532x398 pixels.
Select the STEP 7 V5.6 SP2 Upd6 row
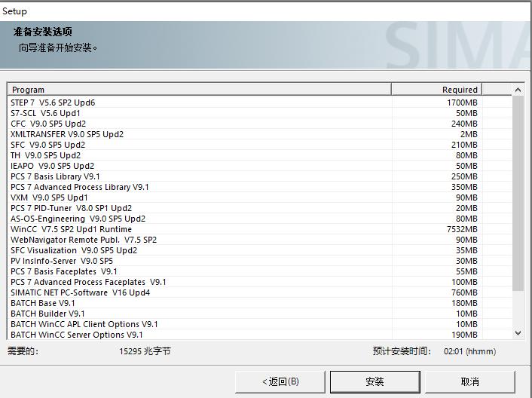pos(259,103)
